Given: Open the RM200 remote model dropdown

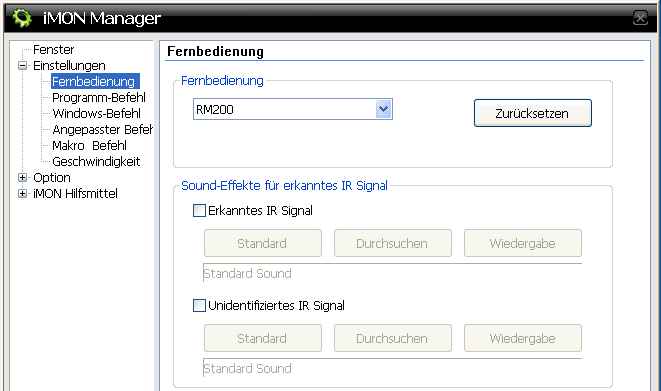Looking at the screenshot, I should pyautogui.click(x=384, y=109).
